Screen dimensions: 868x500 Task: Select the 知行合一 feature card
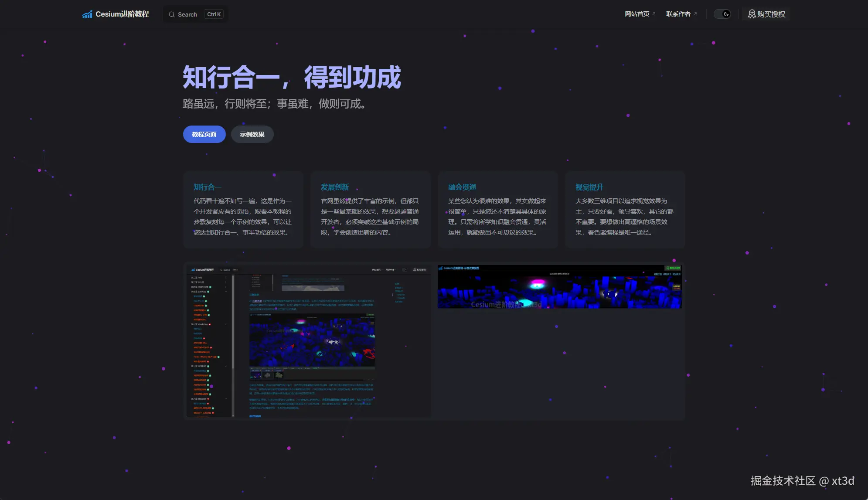point(243,209)
